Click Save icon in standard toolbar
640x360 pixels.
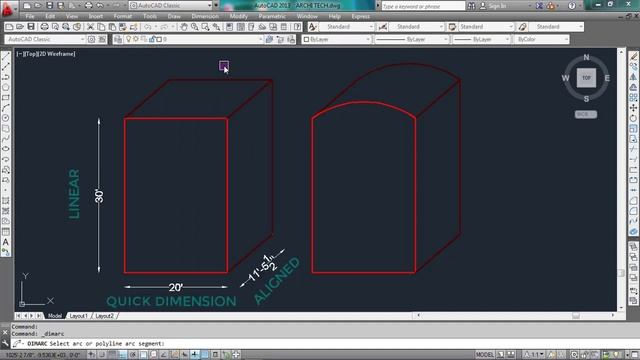(31, 27)
